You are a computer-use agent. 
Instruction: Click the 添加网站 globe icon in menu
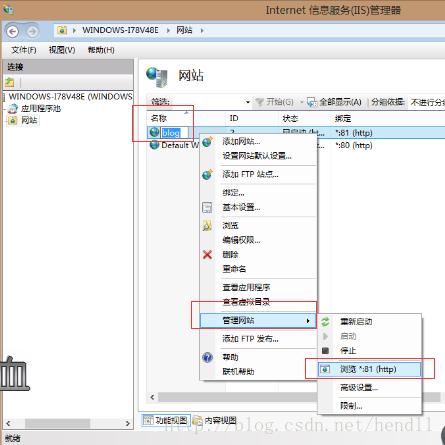207,141
